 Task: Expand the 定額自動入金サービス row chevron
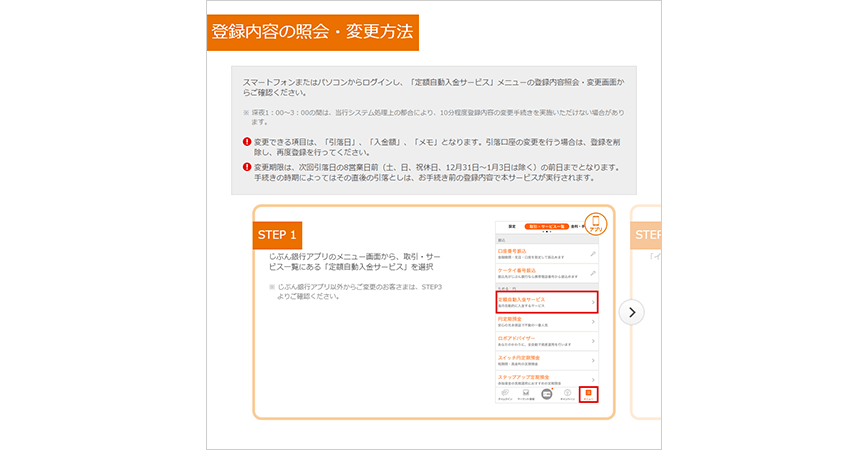tap(593, 300)
